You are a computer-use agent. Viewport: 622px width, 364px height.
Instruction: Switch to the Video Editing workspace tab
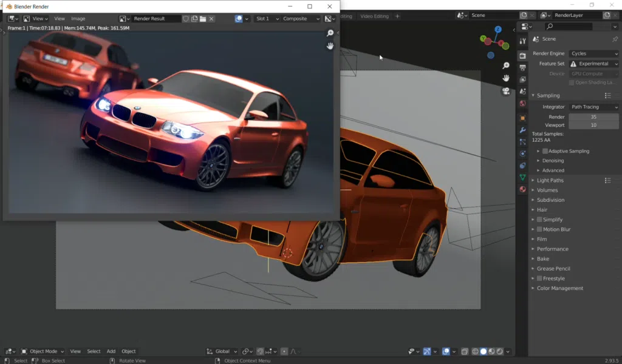pos(374,16)
